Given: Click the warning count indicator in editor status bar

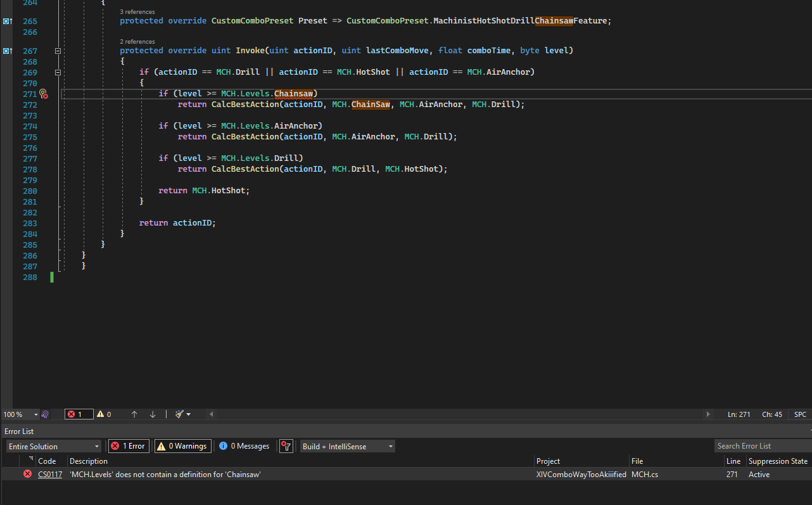Looking at the screenshot, I should 105,414.
